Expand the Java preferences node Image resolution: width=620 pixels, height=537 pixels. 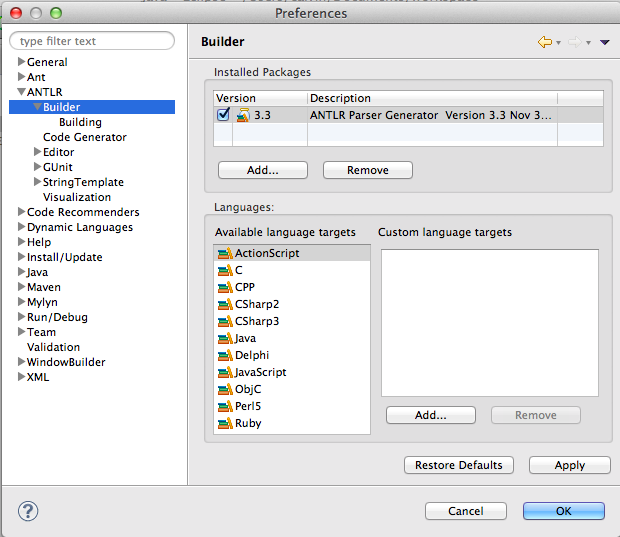[21, 272]
